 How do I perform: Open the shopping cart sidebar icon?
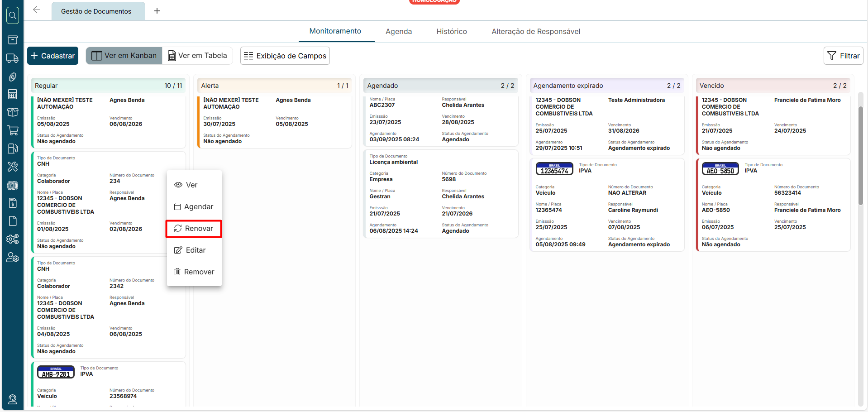[x=13, y=130]
